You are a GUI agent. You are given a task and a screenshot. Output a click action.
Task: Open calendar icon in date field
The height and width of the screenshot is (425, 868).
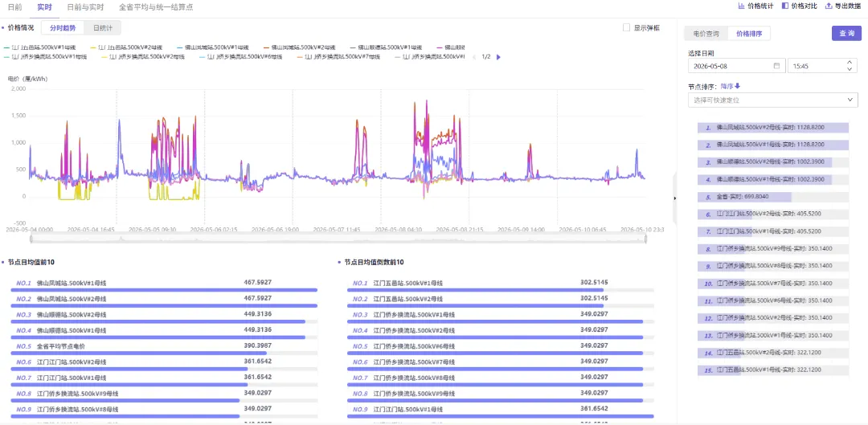tap(776, 66)
